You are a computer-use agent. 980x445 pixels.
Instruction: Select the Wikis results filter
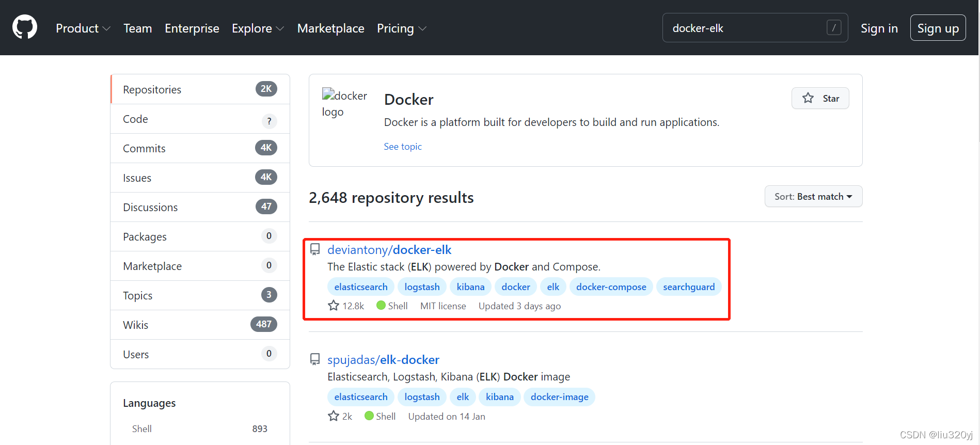(200, 325)
